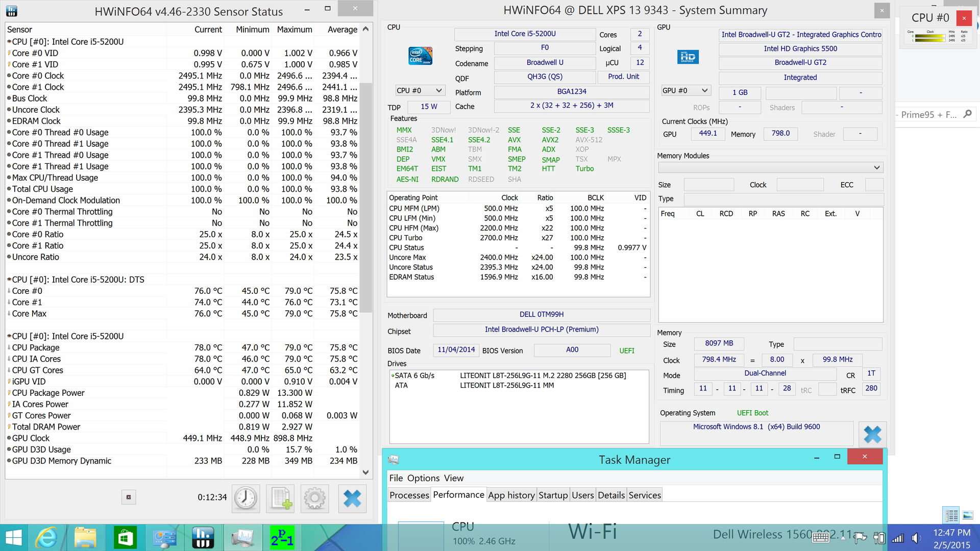Select the Startup tab in Task Manager
Viewport: 980px width, 551px height.
point(553,495)
